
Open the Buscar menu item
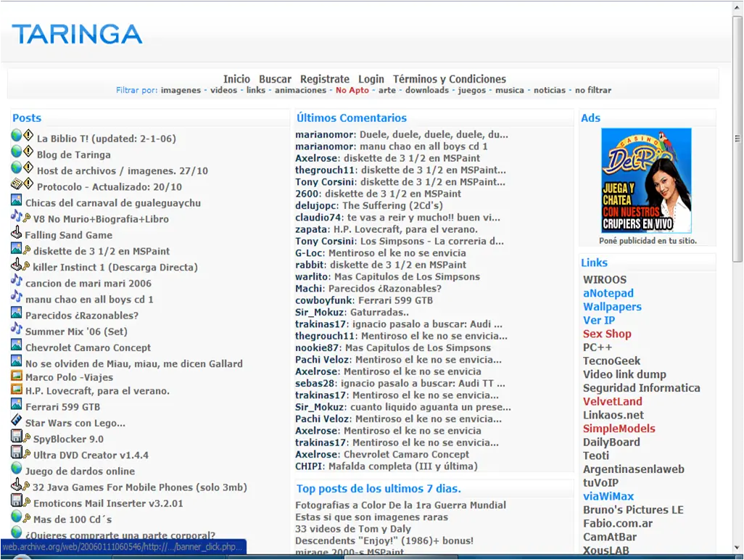click(276, 79)
